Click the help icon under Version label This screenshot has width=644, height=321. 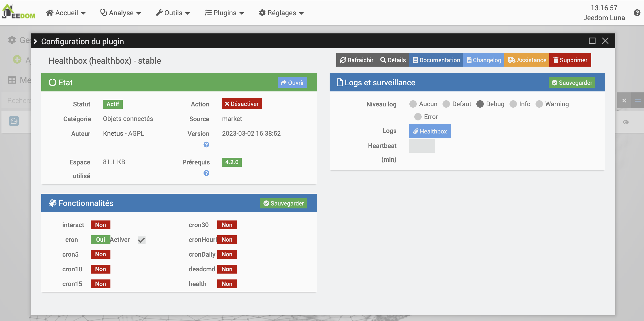206,145
